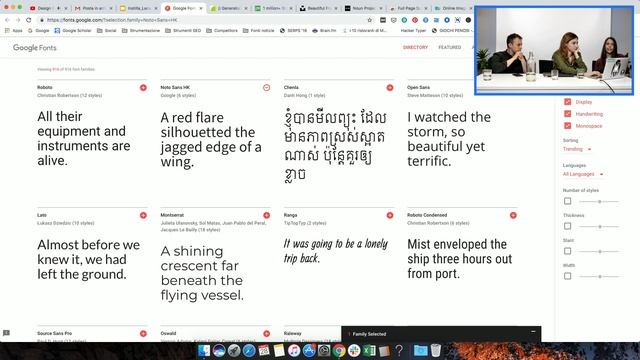Open Slack from the dock

pyautogui.click(x=354, y=350)
